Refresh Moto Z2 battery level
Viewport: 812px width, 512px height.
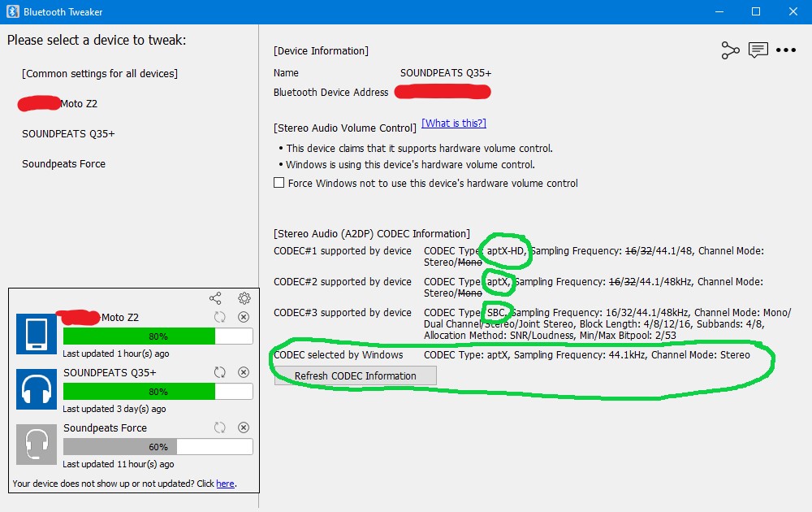(x=220, y=317)
